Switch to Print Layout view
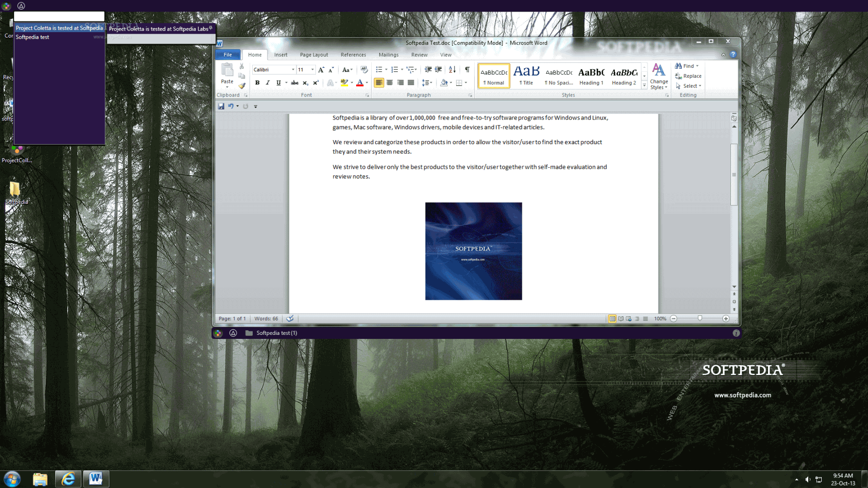 (x=612, y=319)
